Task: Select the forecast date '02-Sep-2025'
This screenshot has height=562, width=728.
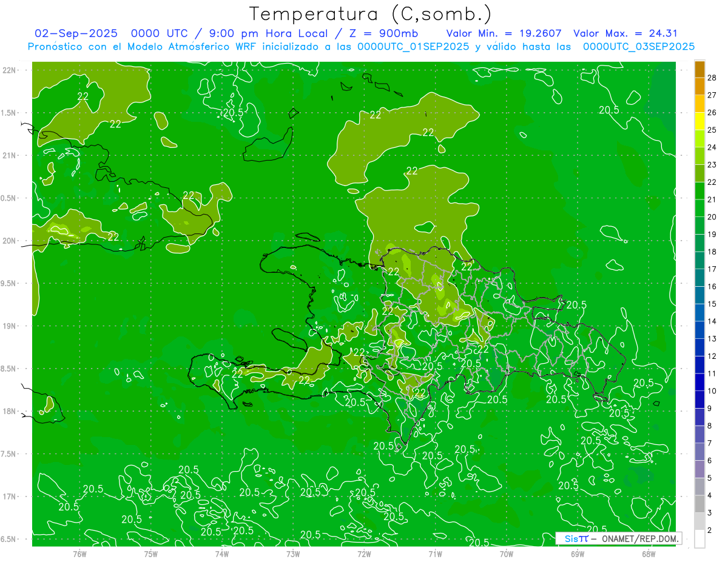Action: coord(76,33)
